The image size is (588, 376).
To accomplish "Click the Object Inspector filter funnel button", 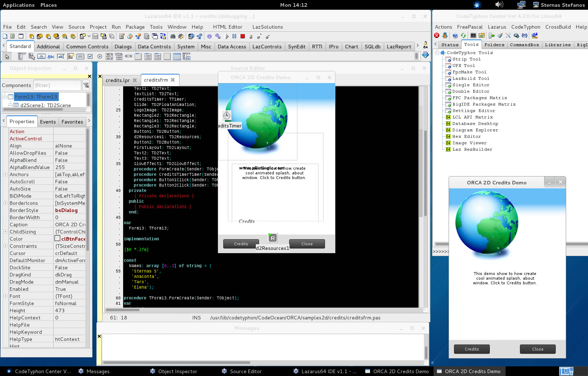I will [86, 85].
